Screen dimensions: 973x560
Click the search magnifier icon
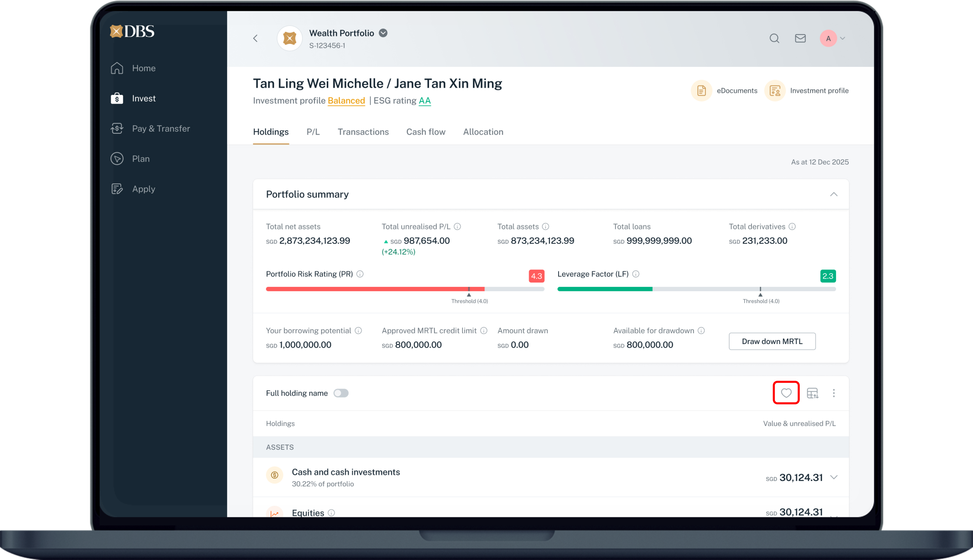tap(774, 38)
